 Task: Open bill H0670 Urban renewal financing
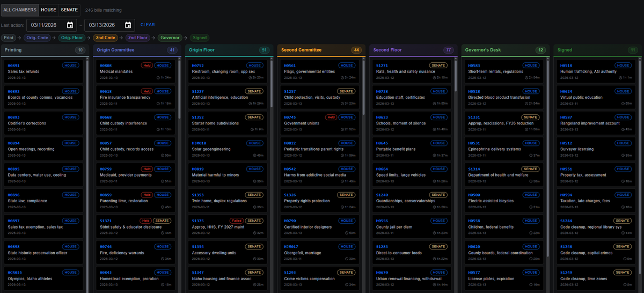(413, 277)
